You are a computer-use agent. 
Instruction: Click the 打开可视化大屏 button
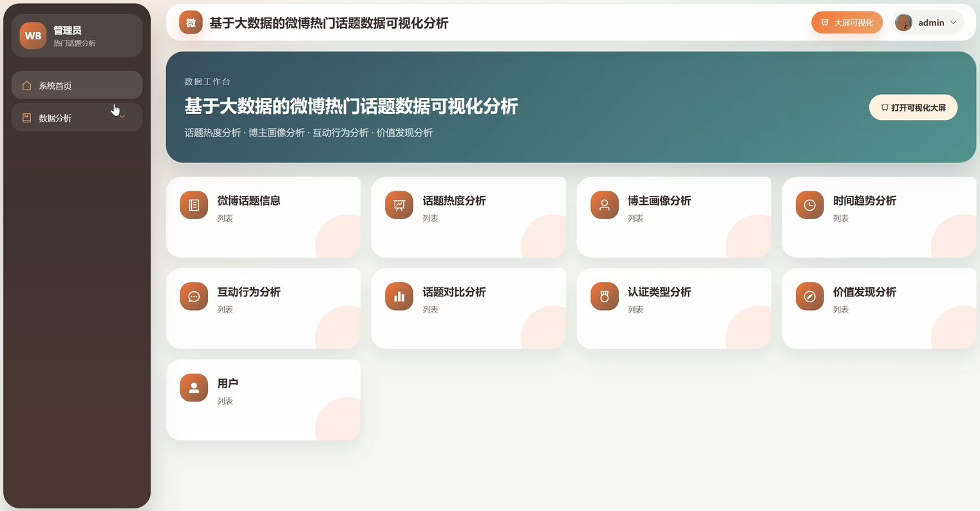[x=913, y=108]
